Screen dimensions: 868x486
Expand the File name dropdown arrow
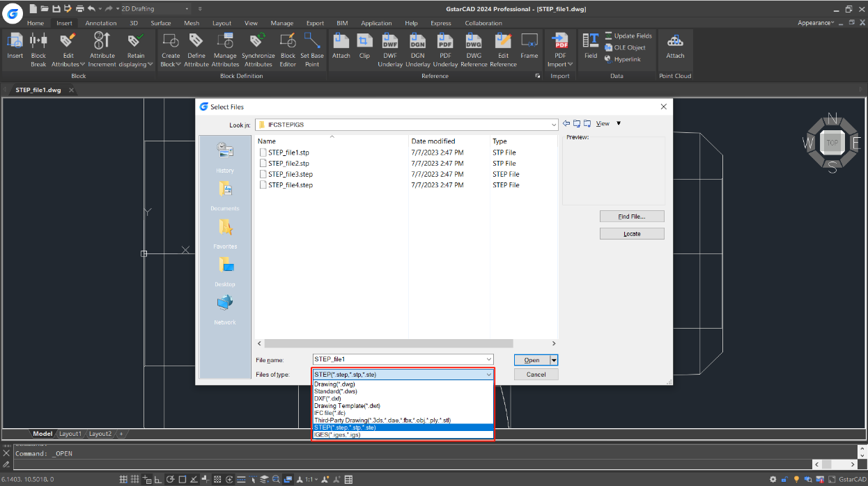[488, 359]
